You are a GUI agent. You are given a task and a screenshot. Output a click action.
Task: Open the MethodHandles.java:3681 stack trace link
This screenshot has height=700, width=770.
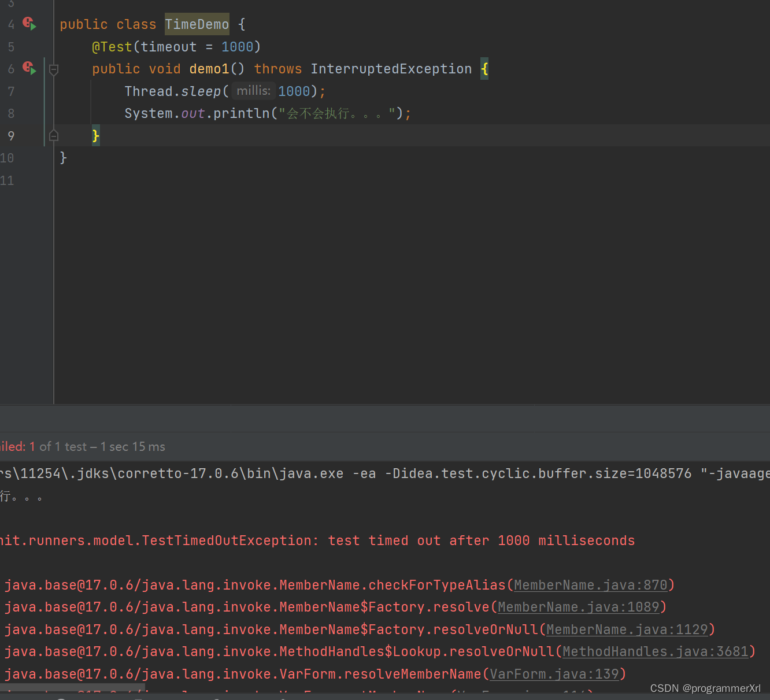(656, 651)
